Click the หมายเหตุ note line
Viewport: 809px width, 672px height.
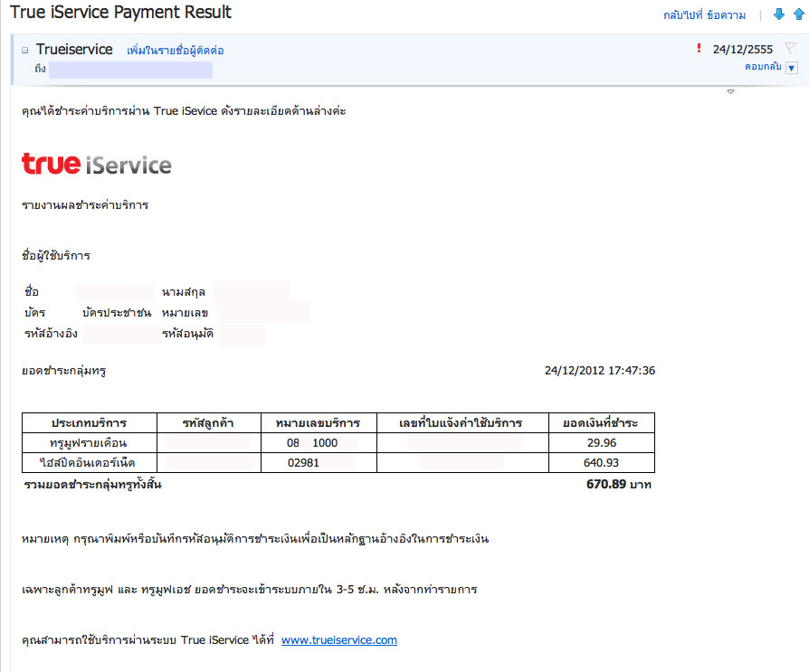tap(255, 539)
